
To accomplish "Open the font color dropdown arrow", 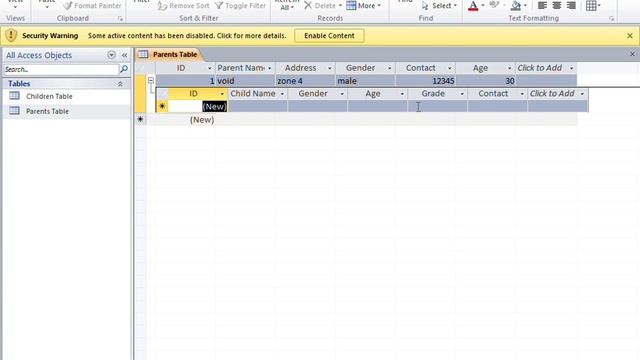I will click(x=483, y=5).
